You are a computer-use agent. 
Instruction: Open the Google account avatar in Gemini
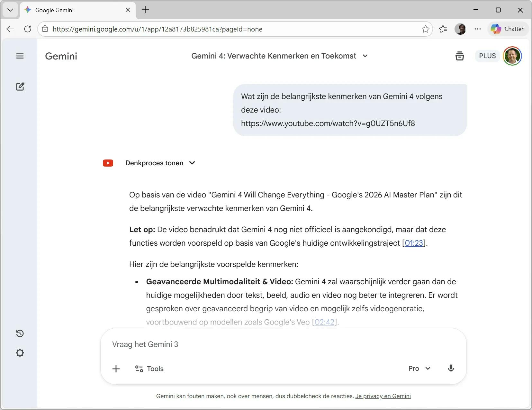click(512, 56)
